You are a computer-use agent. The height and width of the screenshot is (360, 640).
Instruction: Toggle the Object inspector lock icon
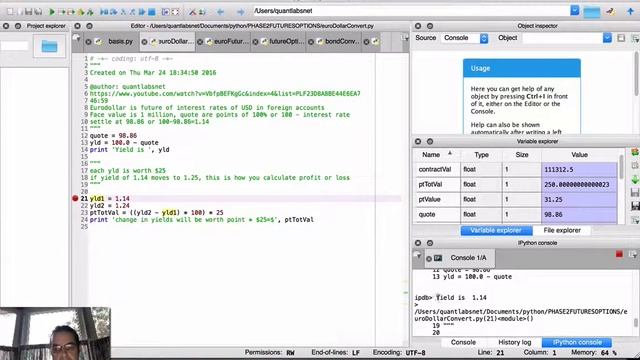(x=621, y=38)
